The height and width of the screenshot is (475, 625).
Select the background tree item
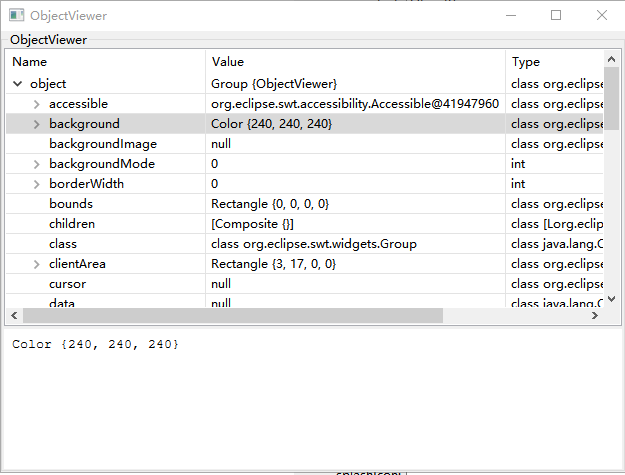(85, 124)
